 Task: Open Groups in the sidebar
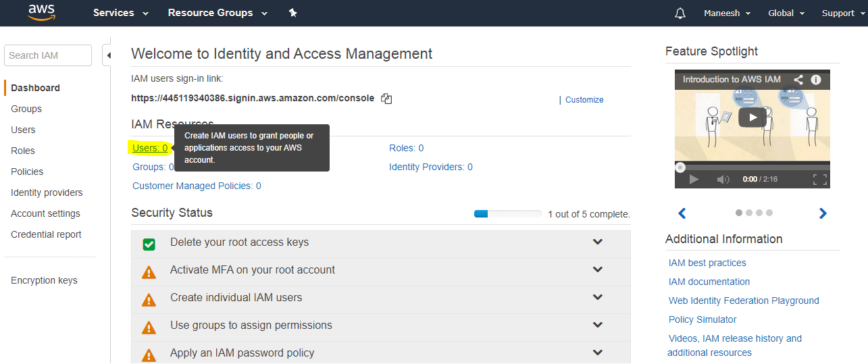pyautogui.click(x=26, y=109)
